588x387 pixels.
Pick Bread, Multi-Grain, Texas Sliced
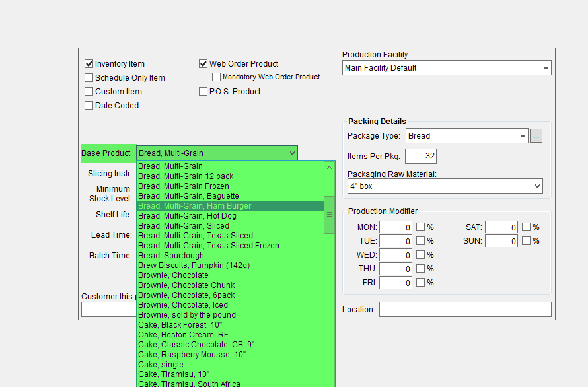231,236
